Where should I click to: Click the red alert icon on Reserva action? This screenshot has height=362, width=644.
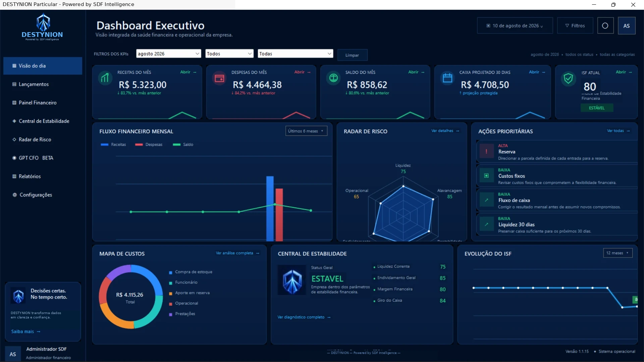click(x=486, y=151)
